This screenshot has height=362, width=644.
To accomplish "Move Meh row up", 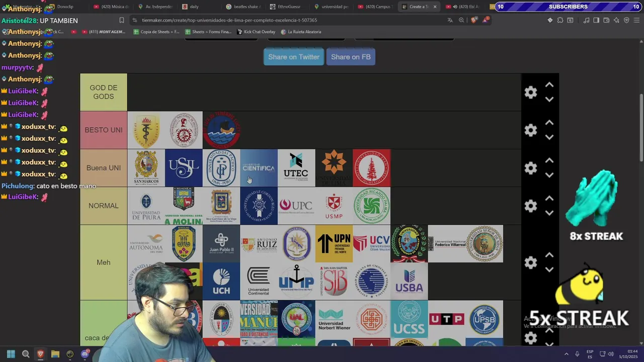I will click(549, 255).
